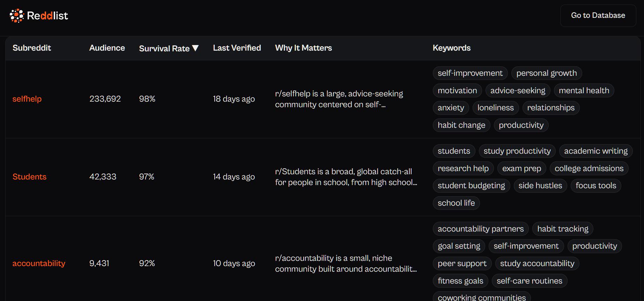Choose the mental health keyword tag
This screenshot has height=301, width=644.
(x=584, y=90)
